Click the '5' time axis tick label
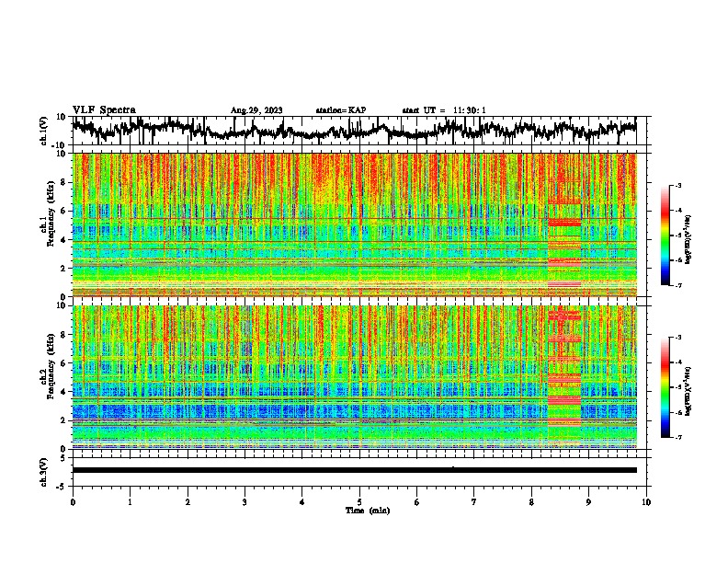Viewport: 728px width, 563px height. [359, 502]
